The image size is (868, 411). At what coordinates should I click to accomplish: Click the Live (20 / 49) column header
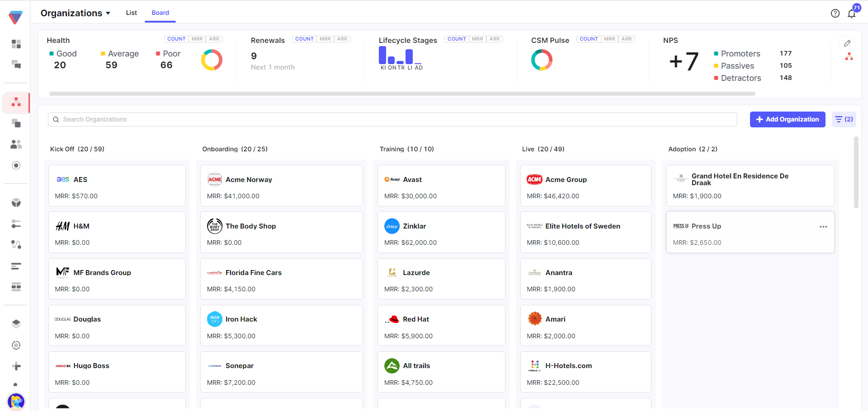click(543, 149)
